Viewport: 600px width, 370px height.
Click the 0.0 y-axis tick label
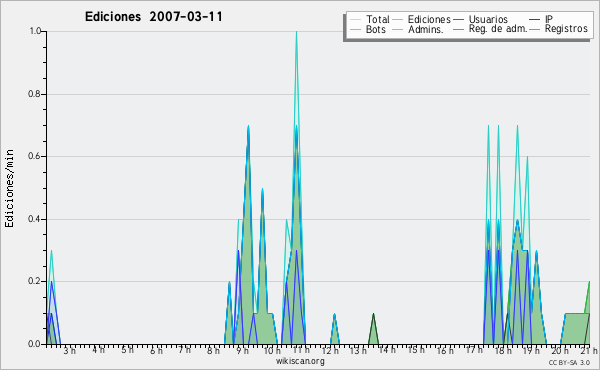pos(34,344)
